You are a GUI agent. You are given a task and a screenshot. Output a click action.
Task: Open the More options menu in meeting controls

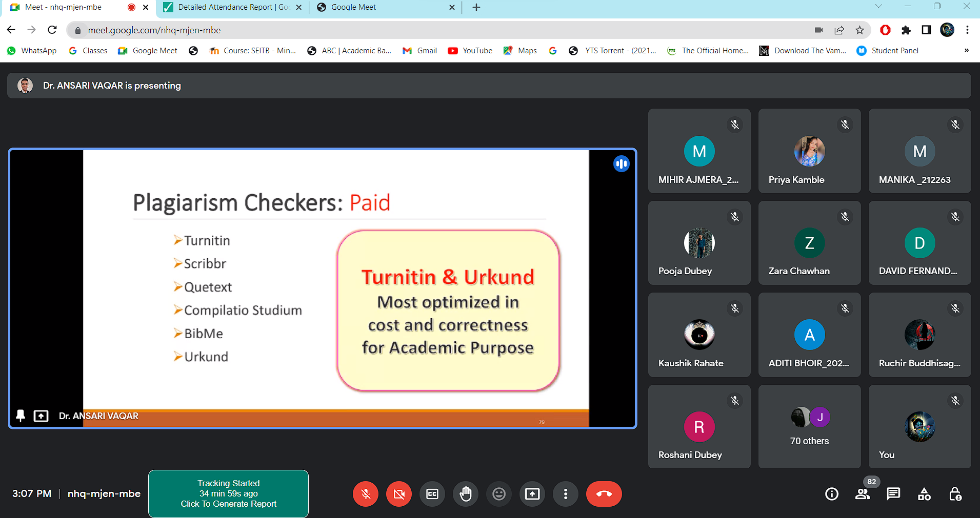pyautogui.click(x=566, y=494)
